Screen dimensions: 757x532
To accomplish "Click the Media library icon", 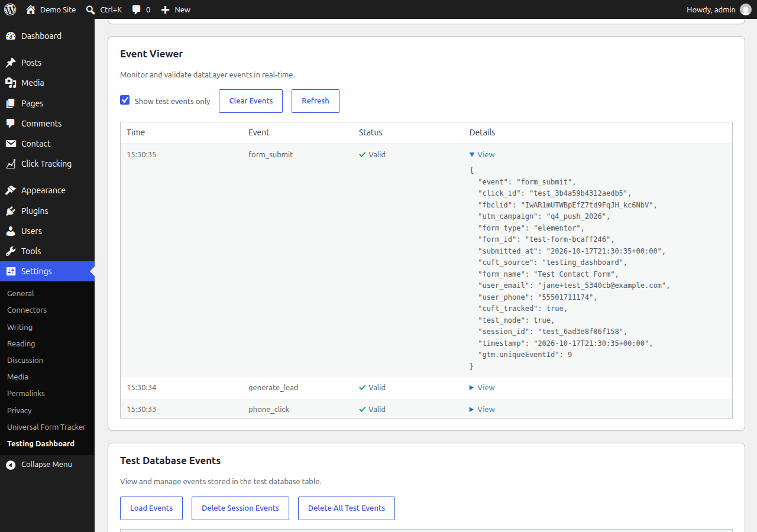I will (11, 83).
